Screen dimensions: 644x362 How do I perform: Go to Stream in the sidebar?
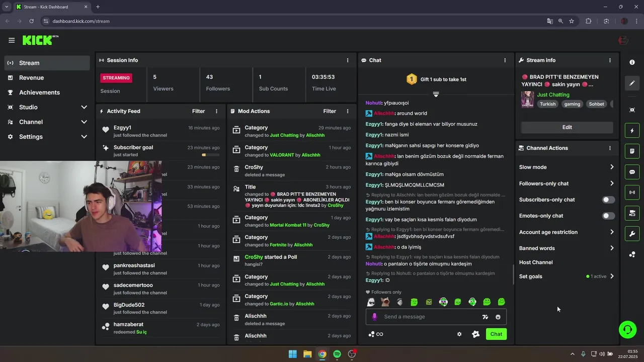tap(47, 63)
